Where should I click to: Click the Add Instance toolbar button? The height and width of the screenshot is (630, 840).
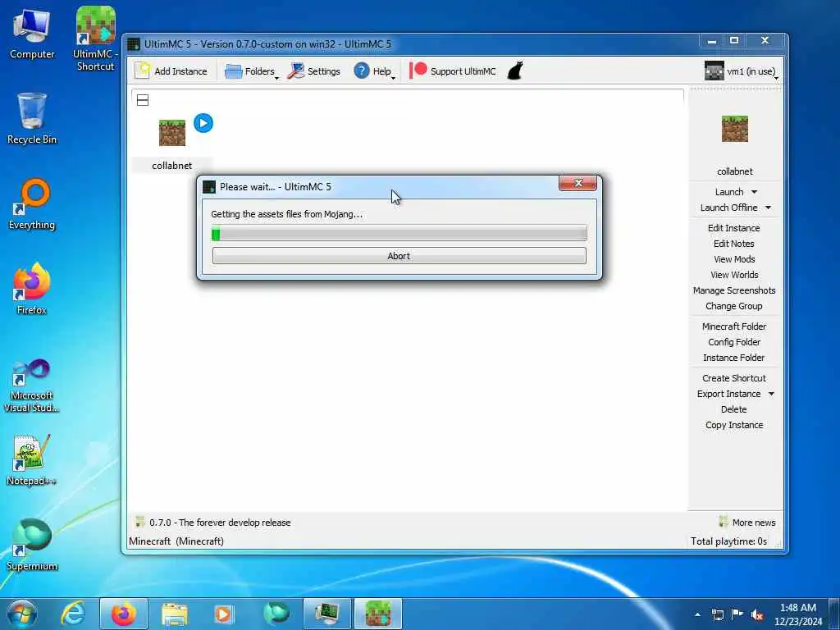[x=171, y=71]
